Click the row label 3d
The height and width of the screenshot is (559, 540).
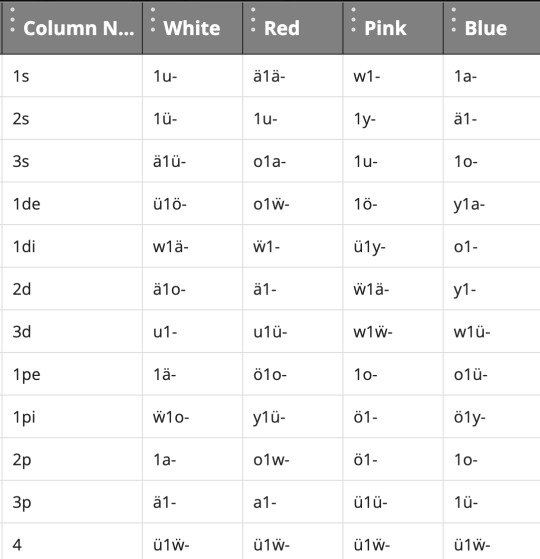(22, 332)
